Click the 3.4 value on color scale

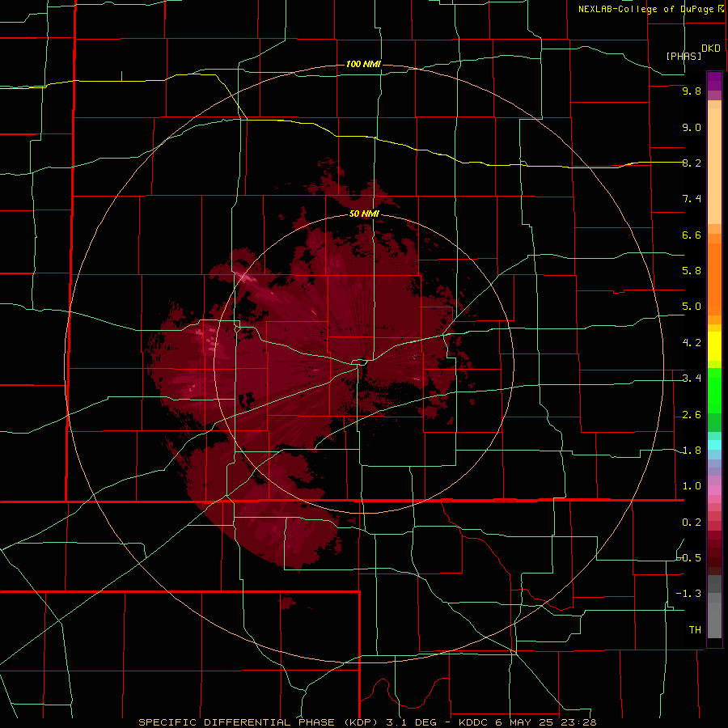692,379
